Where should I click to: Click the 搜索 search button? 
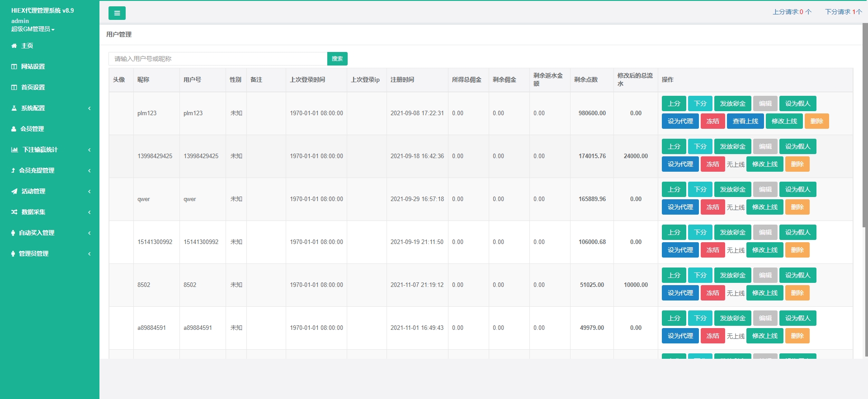coord(337,59)
